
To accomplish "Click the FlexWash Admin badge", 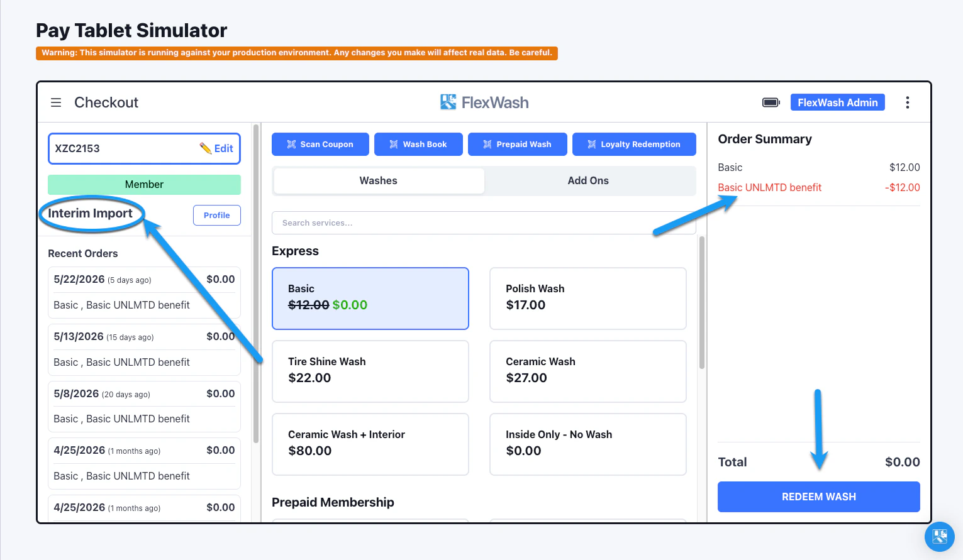I will pos(838,102).
